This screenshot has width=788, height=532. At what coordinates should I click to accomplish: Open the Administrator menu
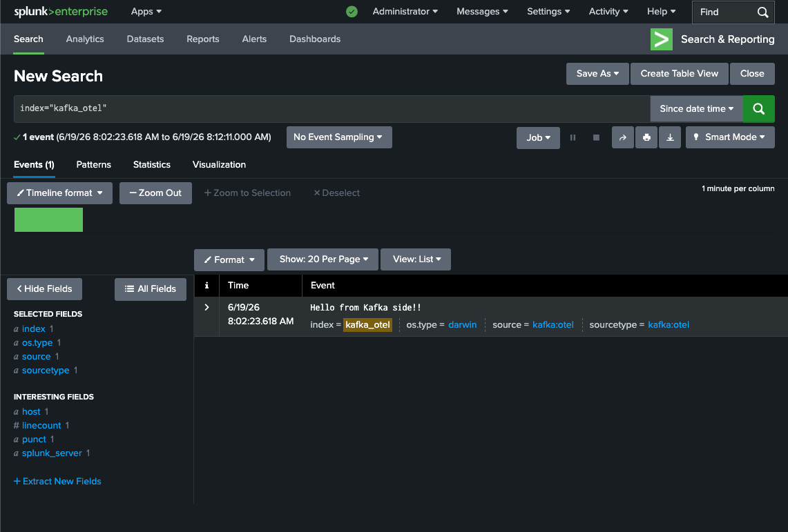coord(405,12)
